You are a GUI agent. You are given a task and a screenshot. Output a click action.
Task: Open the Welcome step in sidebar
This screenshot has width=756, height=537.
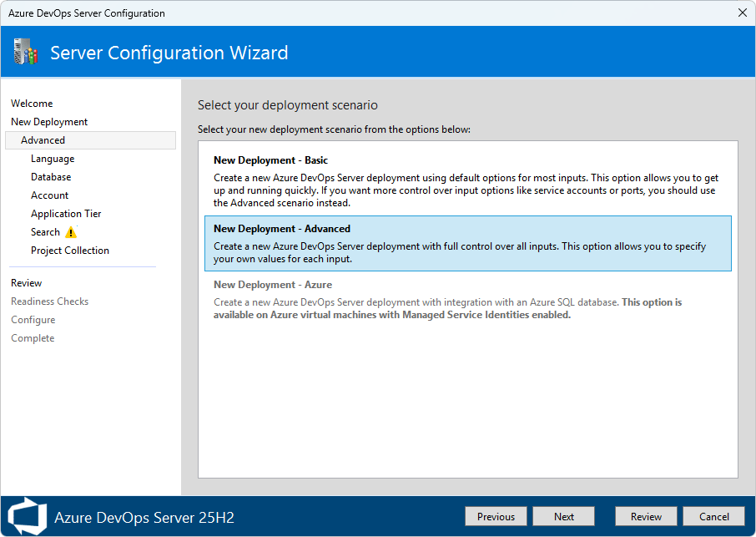[32, 104]
